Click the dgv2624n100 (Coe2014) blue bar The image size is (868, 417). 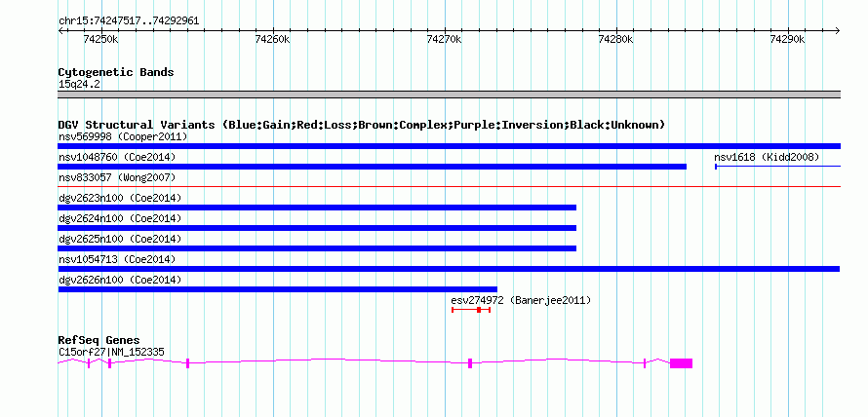click(x=317, y=228)
